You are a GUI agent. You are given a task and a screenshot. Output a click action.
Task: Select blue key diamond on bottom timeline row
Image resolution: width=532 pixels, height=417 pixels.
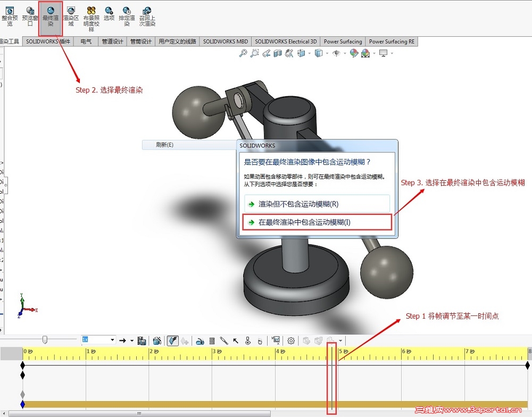(x=23, y=404)
